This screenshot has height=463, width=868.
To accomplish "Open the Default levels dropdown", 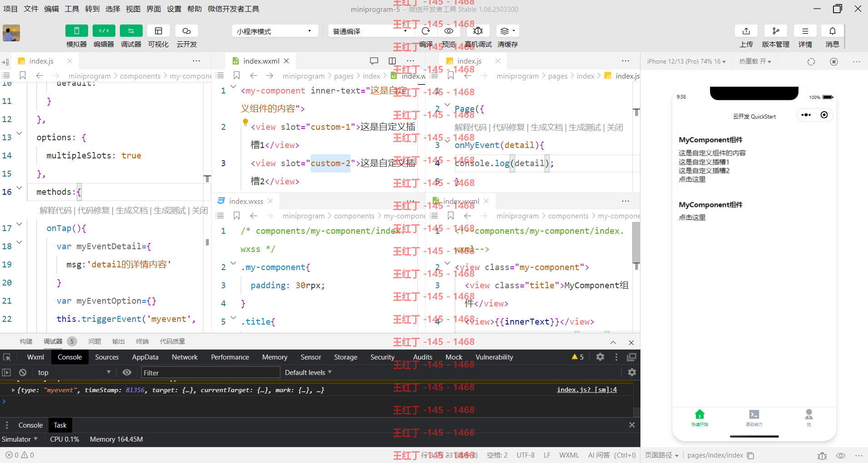I will pos(308,373).
